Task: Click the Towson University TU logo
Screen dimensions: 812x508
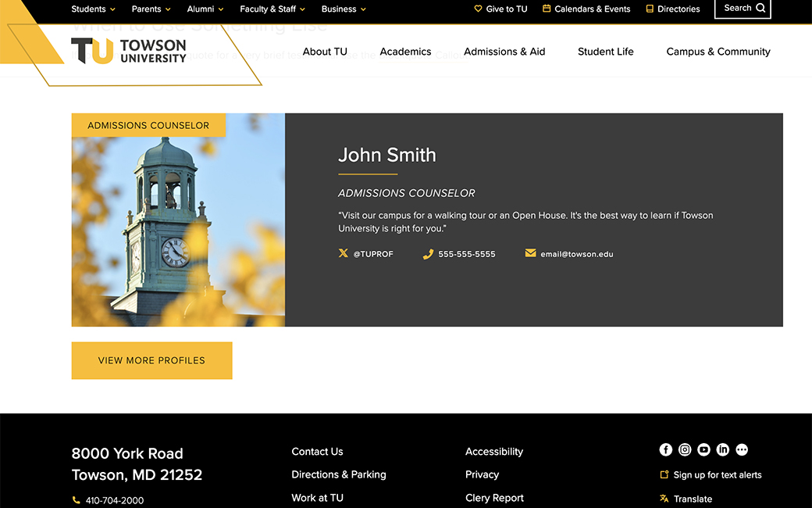Action: coord(128,51)
